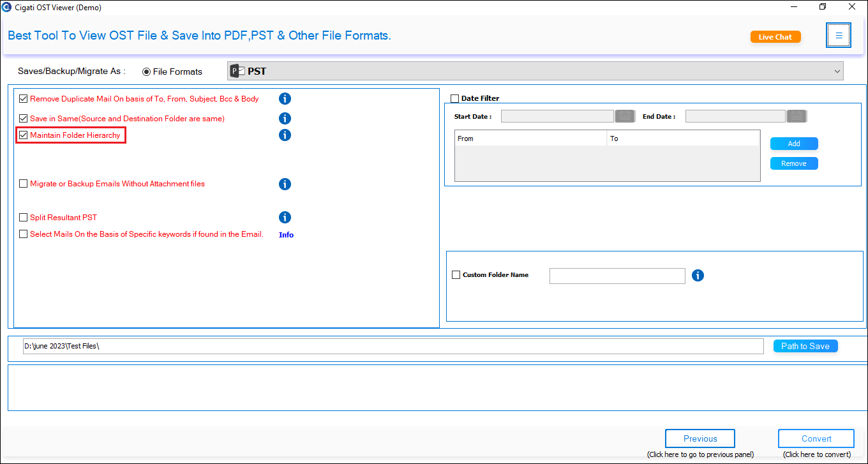
Task: Open the End Date calendar picker
Action: (x=797, y=116)
